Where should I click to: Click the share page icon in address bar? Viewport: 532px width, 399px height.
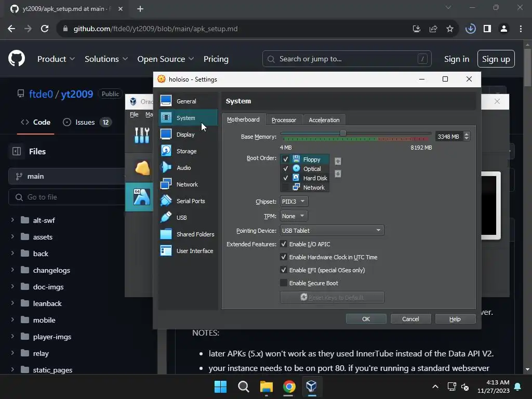pos(433,29)
